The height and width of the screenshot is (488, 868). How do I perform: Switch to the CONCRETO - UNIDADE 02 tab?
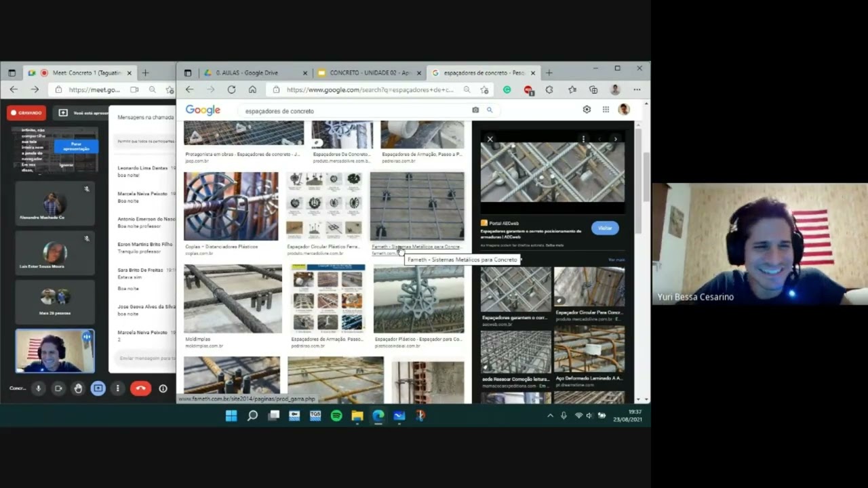click(x=370, y=73)
